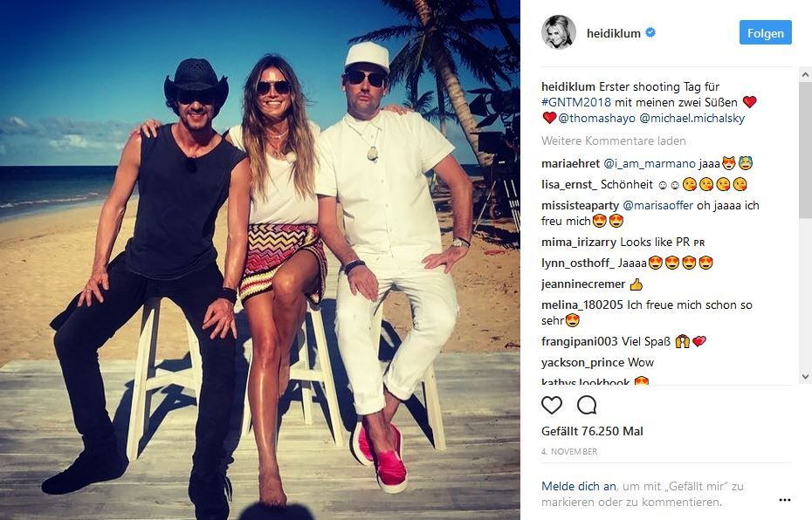Image resolution: width=812 pixels, height=520 pixels.
Task: Open the #GNTM2018 hashtag link
Action: 576,102
